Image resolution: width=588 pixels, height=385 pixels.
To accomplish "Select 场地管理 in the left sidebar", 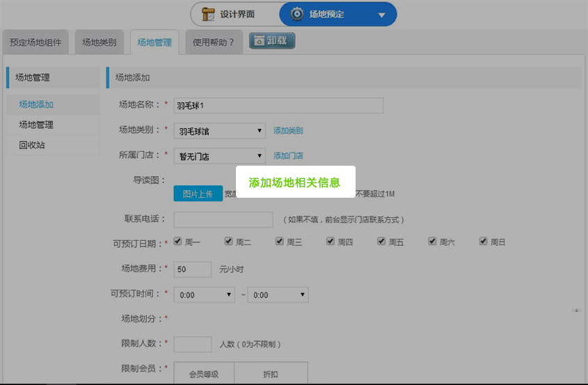I will [36, 125].
